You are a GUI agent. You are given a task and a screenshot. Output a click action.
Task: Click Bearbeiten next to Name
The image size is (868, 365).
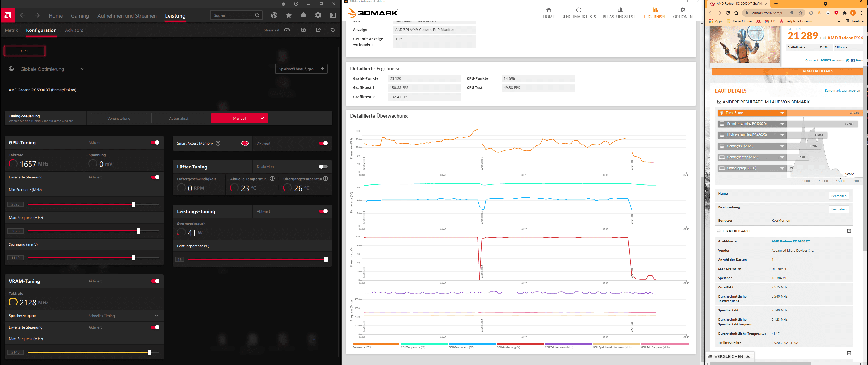839,196
